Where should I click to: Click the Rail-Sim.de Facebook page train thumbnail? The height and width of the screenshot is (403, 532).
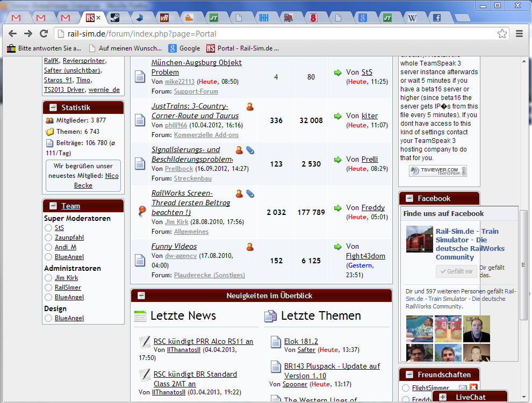[x=420, y=239]
